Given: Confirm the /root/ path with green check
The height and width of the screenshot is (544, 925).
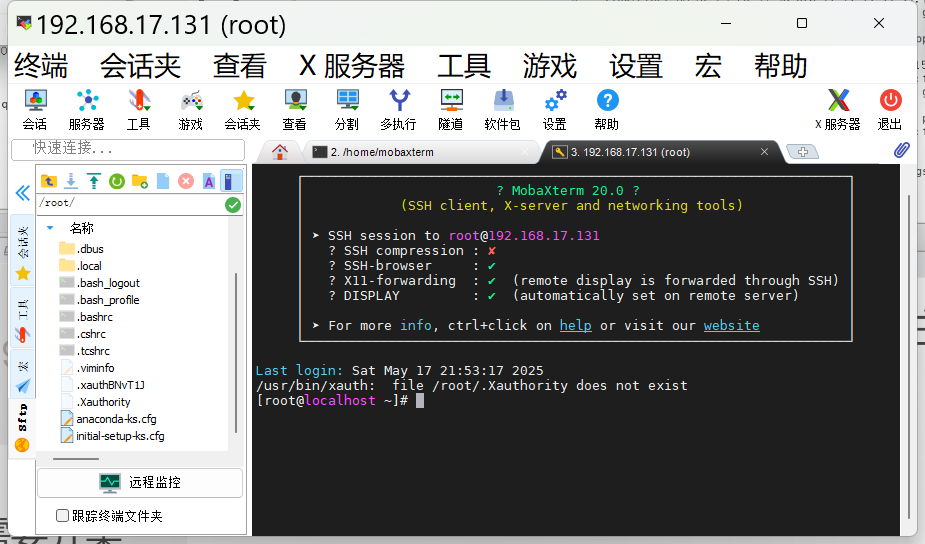Looking at the screenshot, I should [233, 205].
